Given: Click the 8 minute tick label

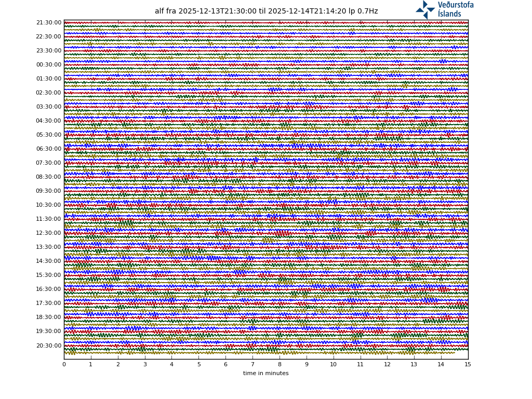Looking at the screenshot, I should point(280,365).
